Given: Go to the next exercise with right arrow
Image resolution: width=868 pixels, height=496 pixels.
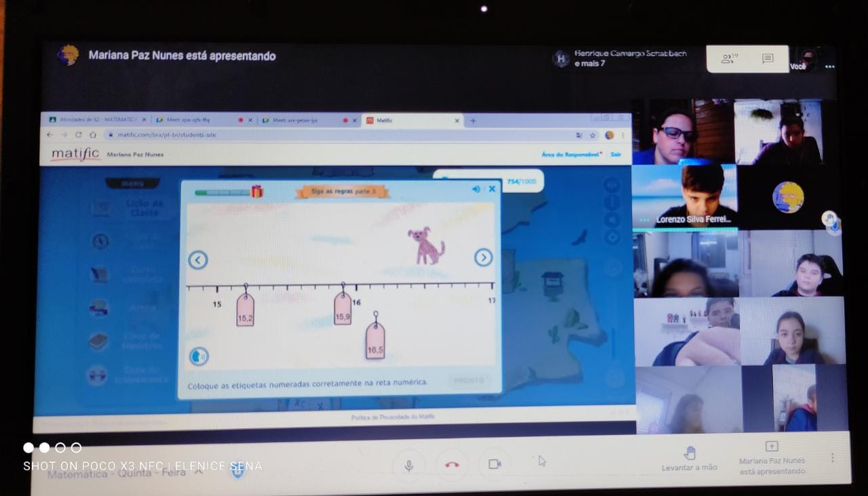Looking at the screenshot, I should coord(483,257).
